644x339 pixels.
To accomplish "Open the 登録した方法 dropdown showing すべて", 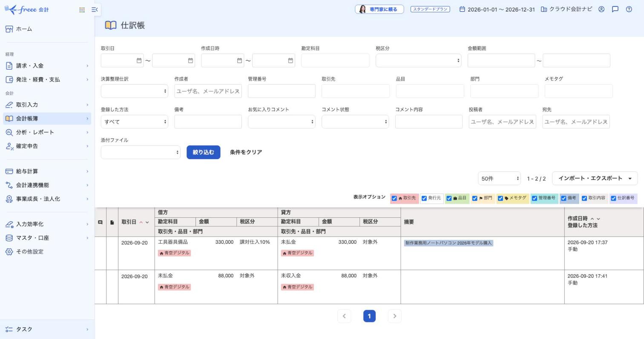I will pos(134,122).
